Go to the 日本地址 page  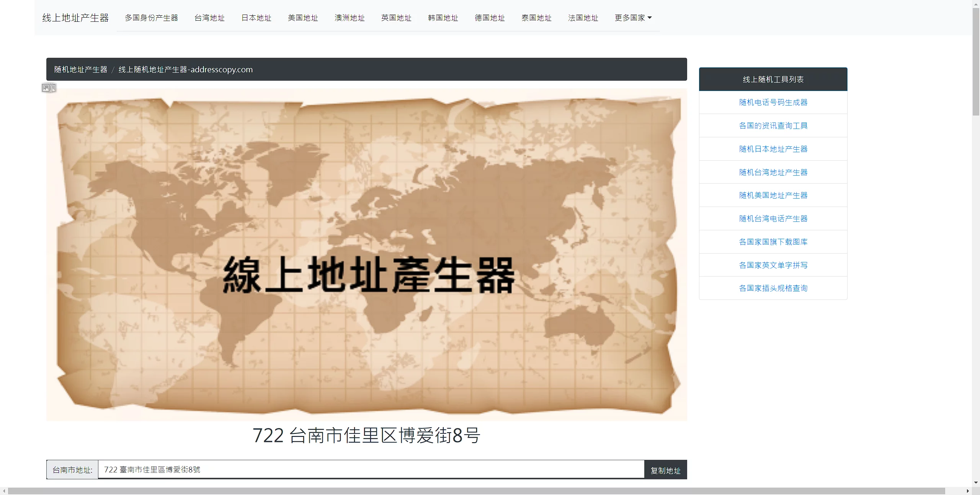pyautogui.click(x=256, y=18)
